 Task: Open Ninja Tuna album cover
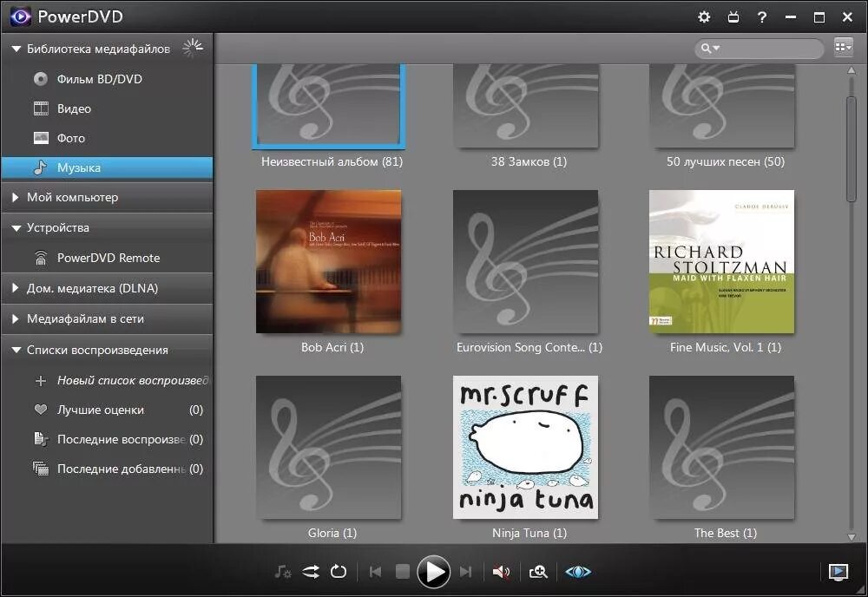[x=526, y=448]
